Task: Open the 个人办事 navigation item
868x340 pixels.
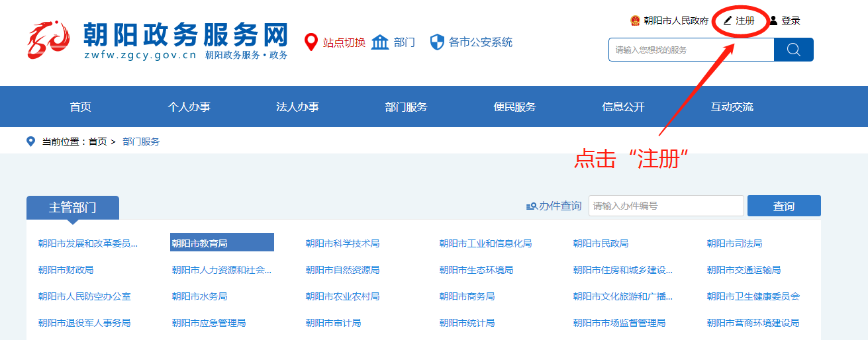Action: click(x=189, y=107)
